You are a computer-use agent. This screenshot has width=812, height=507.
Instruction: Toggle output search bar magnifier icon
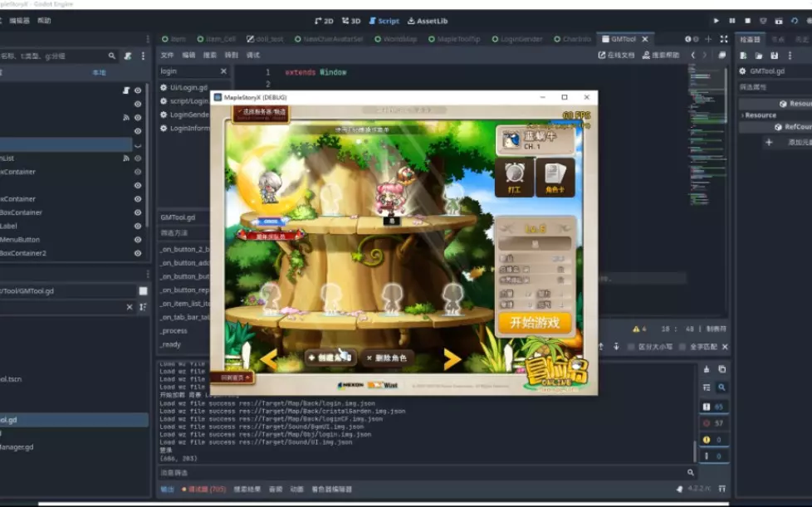tap(722, 387)
